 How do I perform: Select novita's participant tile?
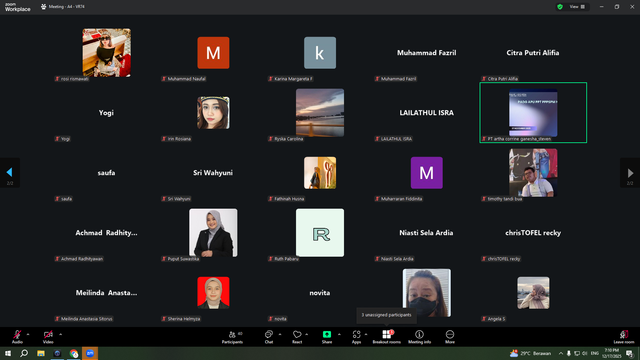(320, 293)
